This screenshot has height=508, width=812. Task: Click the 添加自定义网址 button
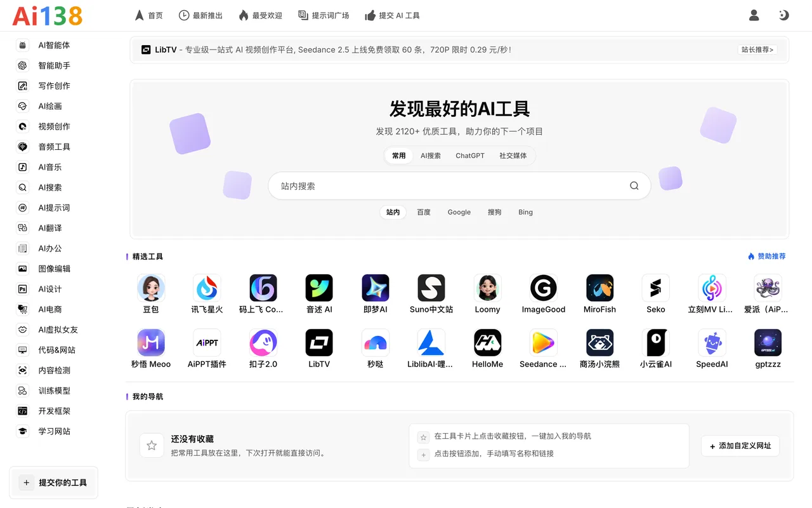coord(740,446)
